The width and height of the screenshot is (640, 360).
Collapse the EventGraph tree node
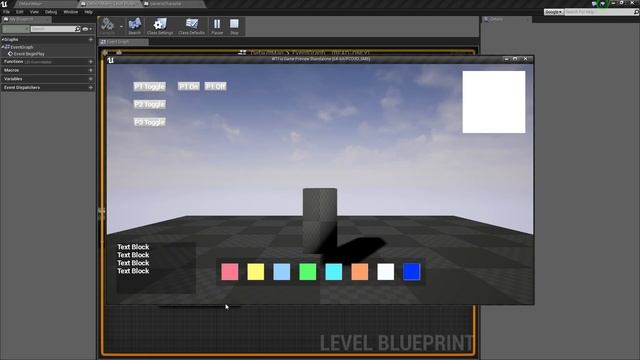point(3,47)
